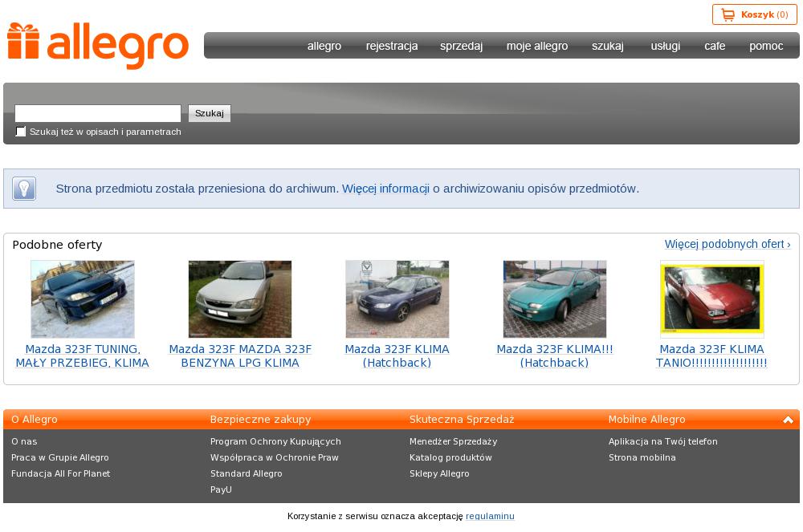This screenshot has height=532, width=803.
Task: Click the Allegro logo
Action: click(x=98, y=46)
